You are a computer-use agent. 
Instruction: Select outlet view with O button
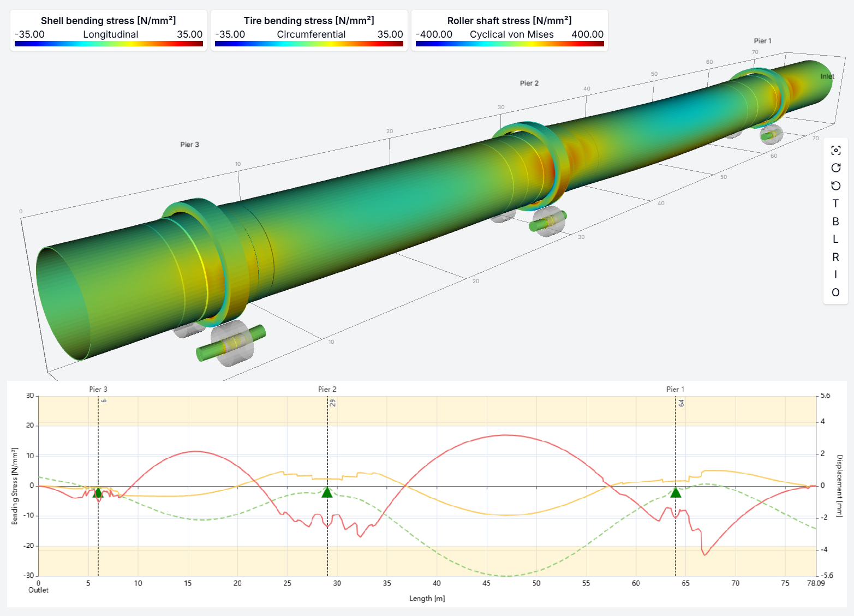(835, 292)
